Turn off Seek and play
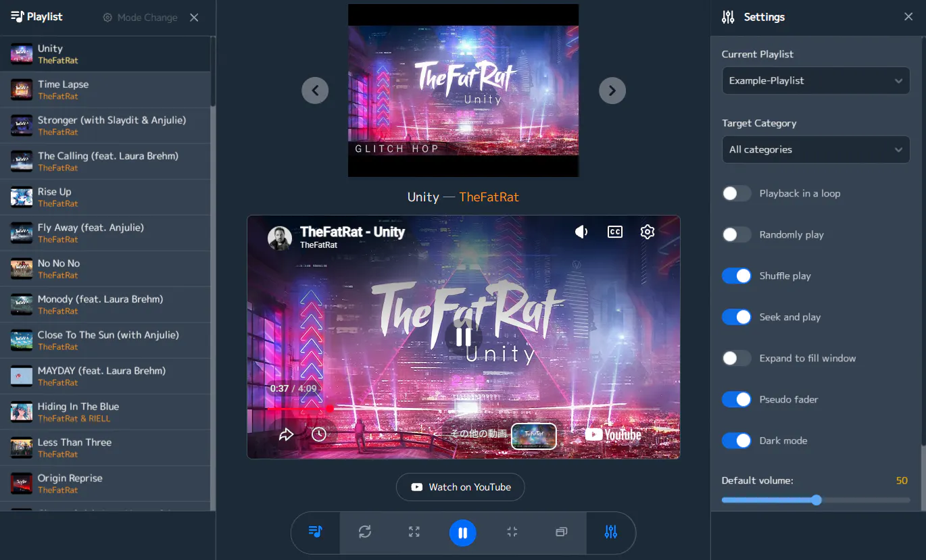The height and width of the screenshot is (560, 926). pos(737,317)
